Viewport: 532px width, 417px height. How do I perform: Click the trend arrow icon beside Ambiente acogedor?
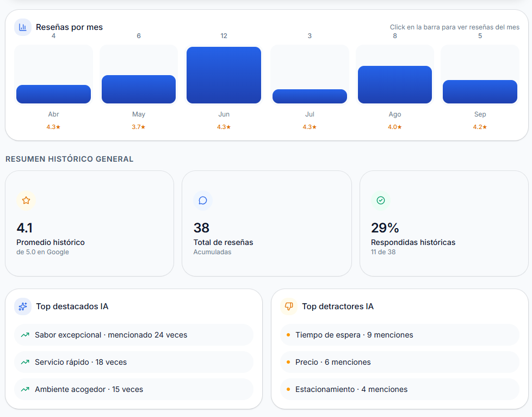[25, 389]
